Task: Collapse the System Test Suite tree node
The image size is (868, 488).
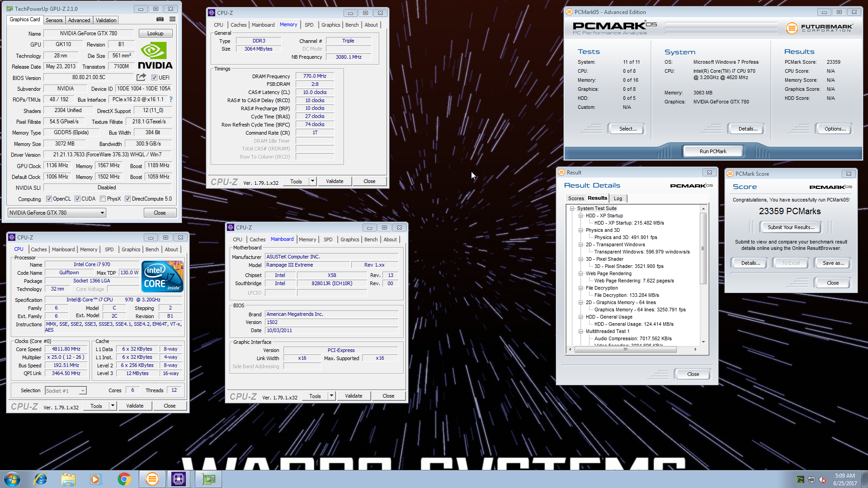Action: (x=572, y=208)
